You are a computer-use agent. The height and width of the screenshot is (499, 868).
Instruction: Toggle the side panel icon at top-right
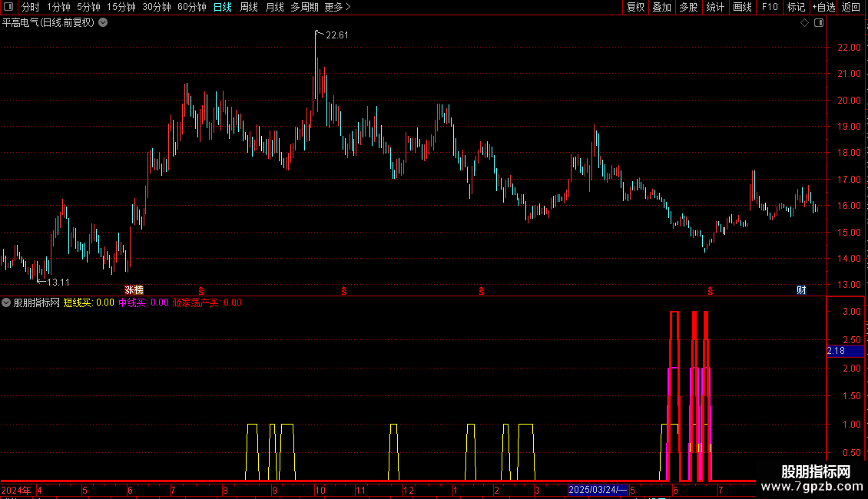[x=819, y=23]
